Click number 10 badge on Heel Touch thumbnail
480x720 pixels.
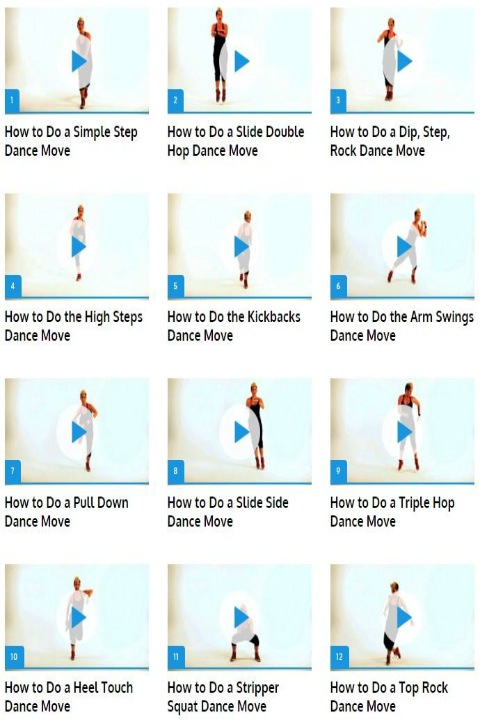click(14, 657)
